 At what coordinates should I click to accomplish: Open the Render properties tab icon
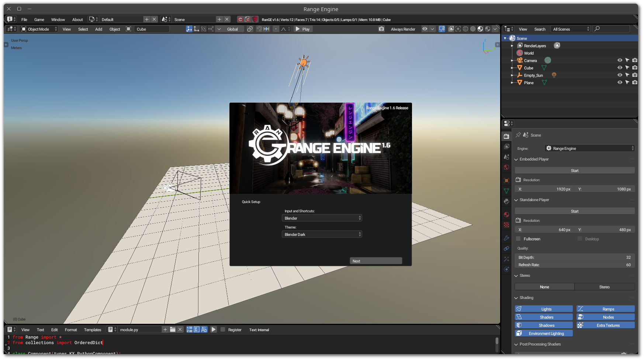(506, 136)
